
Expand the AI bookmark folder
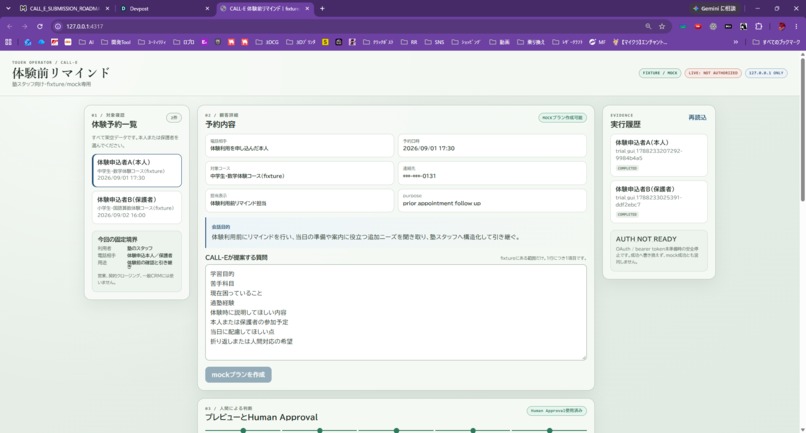(x=86, y=42)
